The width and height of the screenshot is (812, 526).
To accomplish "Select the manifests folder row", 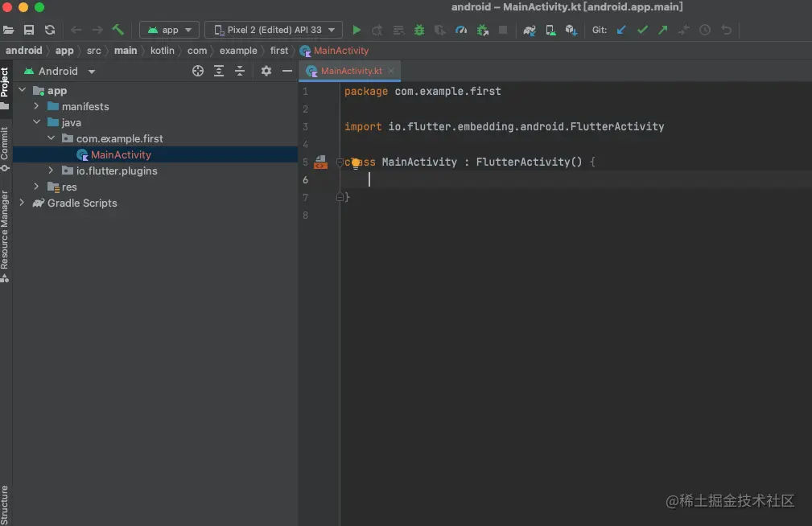I will click(x=155, y=106).
